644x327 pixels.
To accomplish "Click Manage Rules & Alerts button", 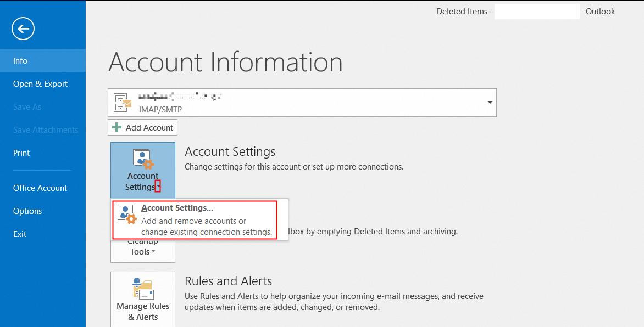I will [x=142, y=300].
